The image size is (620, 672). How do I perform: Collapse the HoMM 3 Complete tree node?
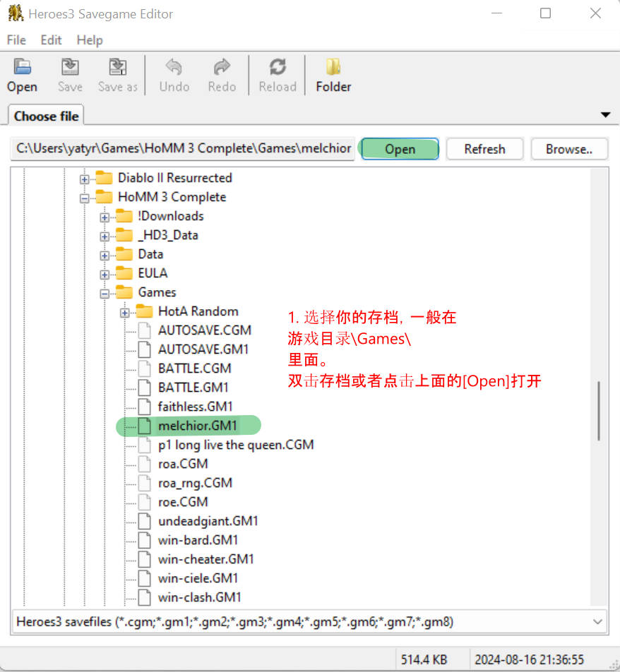coord(85,198)
